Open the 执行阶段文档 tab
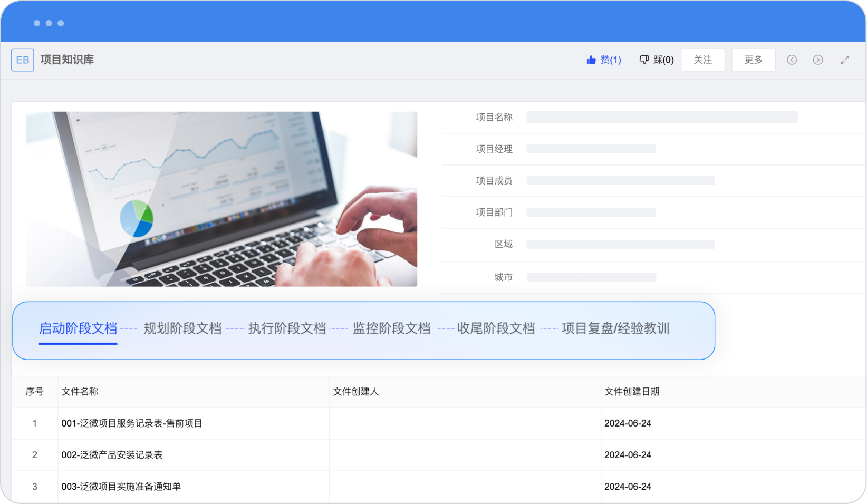 [287, 328]
